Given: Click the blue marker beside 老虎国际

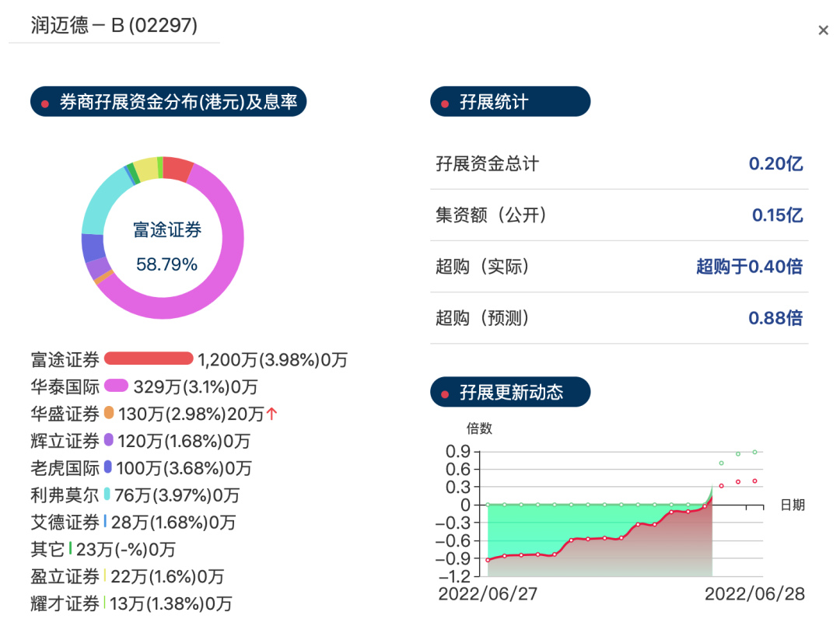Looking at the screenshot, I should (x=107, y=467).
